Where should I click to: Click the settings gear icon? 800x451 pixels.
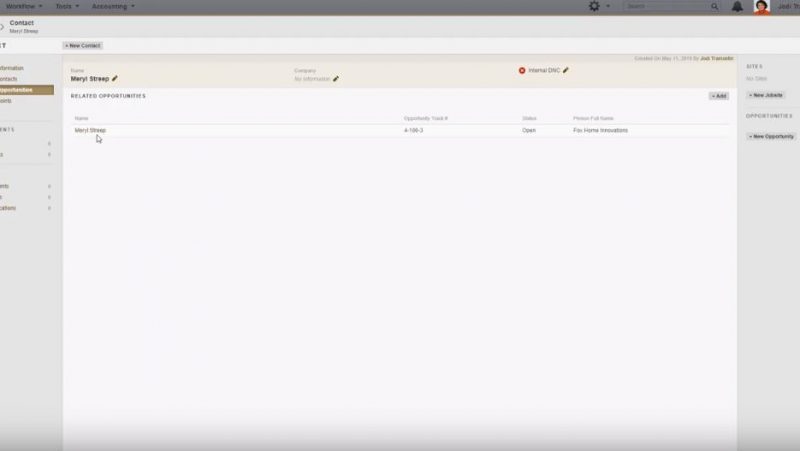point(594,6)
